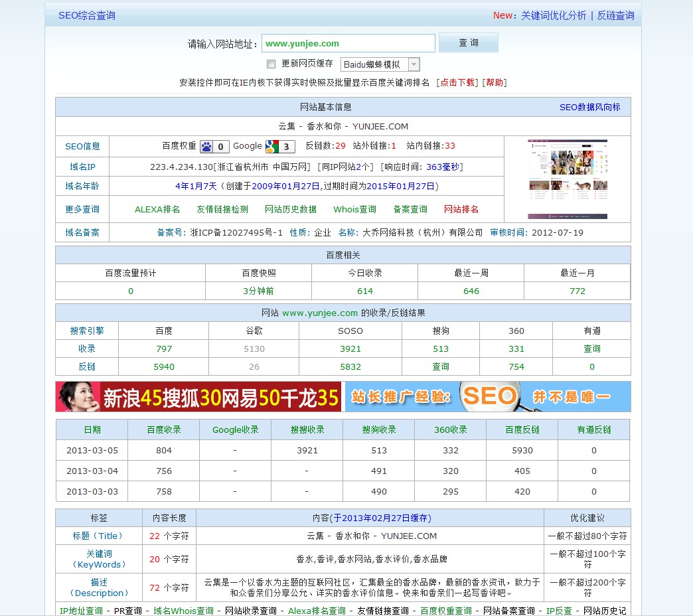This screenshot has width=693, height=616.
Task: Click the Google PageRank icon
Action: (x=280, y=146)
